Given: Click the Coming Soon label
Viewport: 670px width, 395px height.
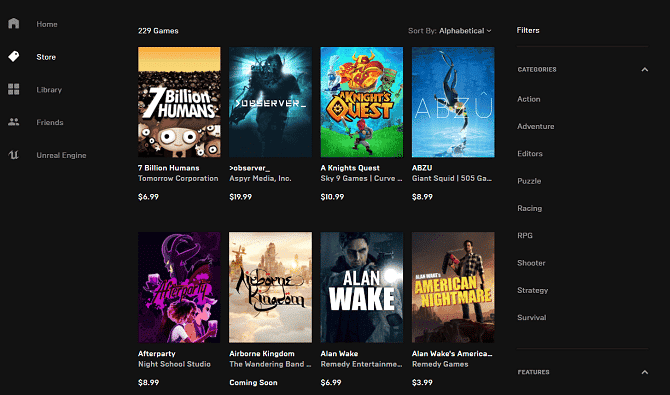Looking at the screenshot, I should [253, 383].
